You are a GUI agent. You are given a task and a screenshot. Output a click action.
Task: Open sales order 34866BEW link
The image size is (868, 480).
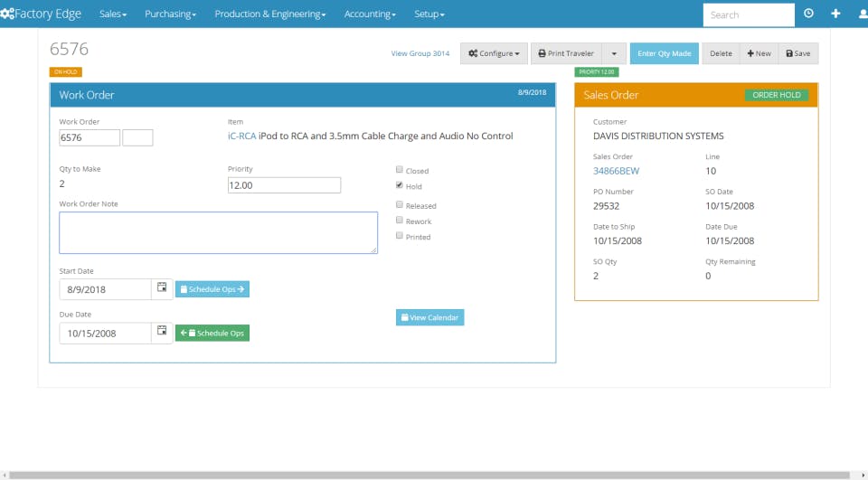coord(616,171)
